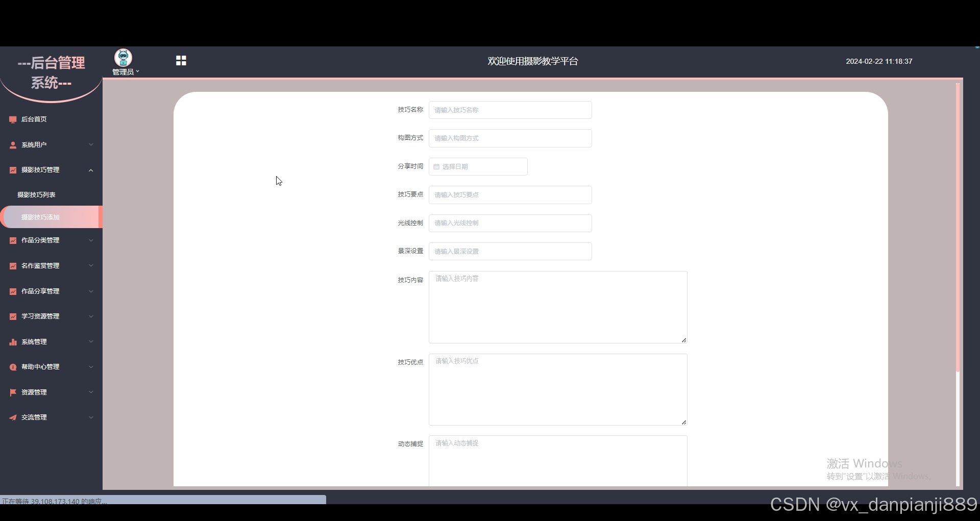Expand the 交流管理 chevron
This screenshot has height=521, width=980.
pyautogui.click(x=91, y=417)
